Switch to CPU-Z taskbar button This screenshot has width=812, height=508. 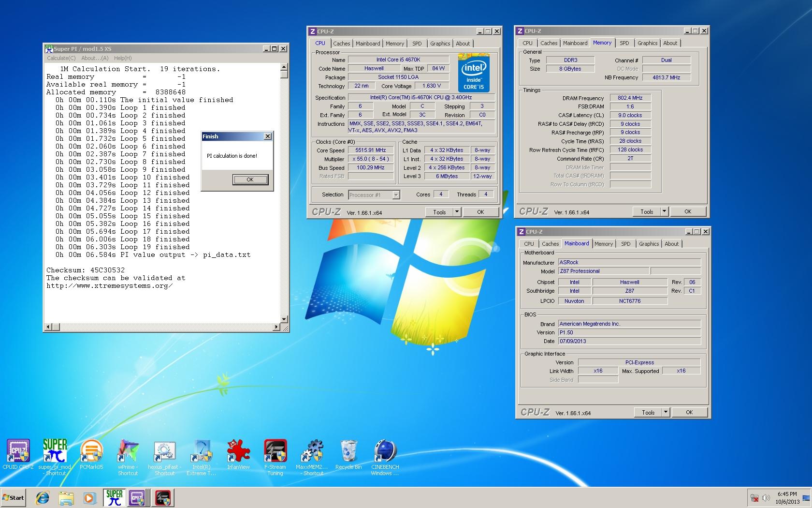137,498
